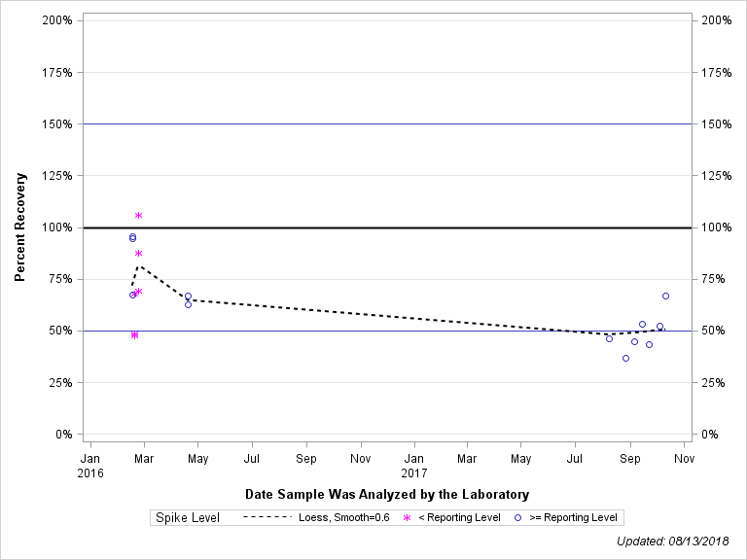Click the left axis '200%' label
The image size is (747, 560).
coord(57,20)
